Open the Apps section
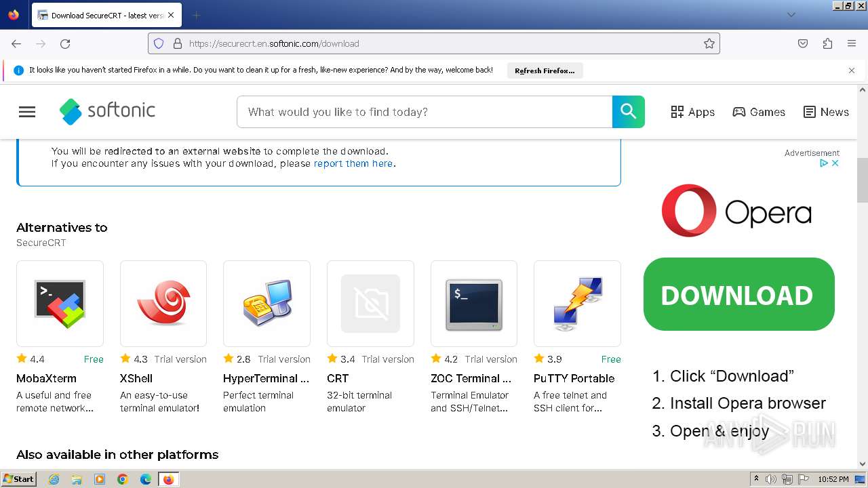The height and width of the screenshot is (488, 868). 692,112
